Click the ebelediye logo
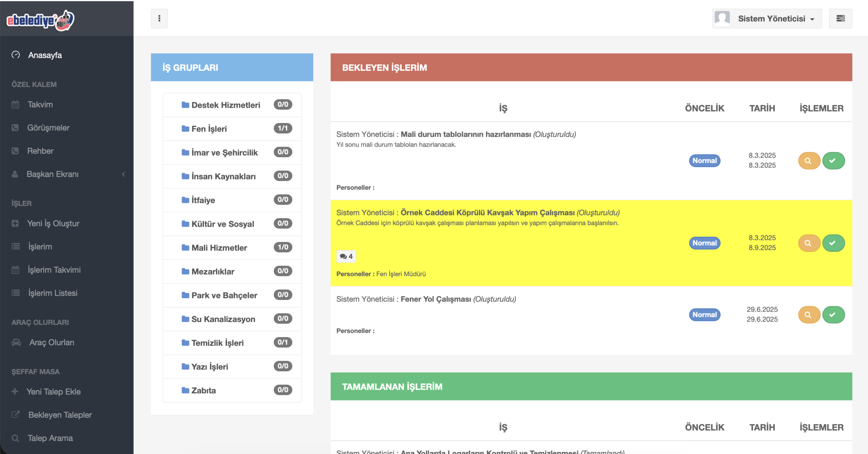 40,20
